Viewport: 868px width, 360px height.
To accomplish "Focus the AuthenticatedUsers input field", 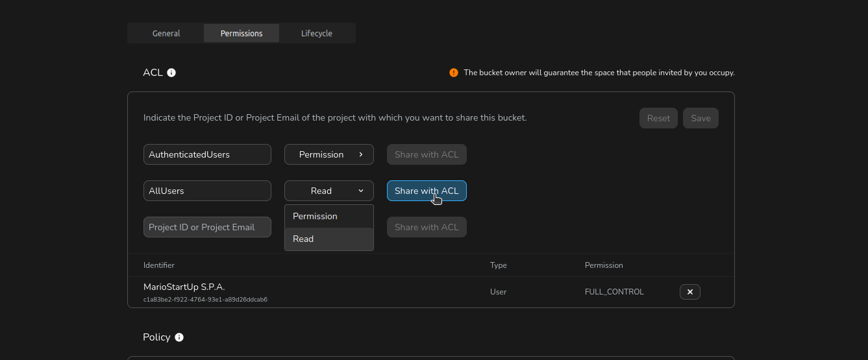I will (207, 154).
